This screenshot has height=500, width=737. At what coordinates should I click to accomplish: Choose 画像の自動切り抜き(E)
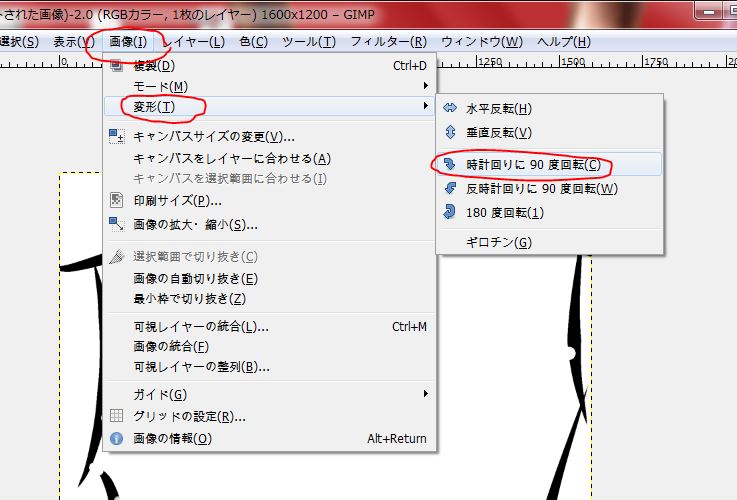[269, 278]
